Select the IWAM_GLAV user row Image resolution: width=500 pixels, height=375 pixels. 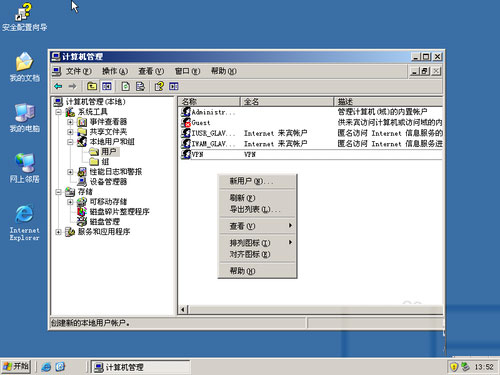click(312, 144)
